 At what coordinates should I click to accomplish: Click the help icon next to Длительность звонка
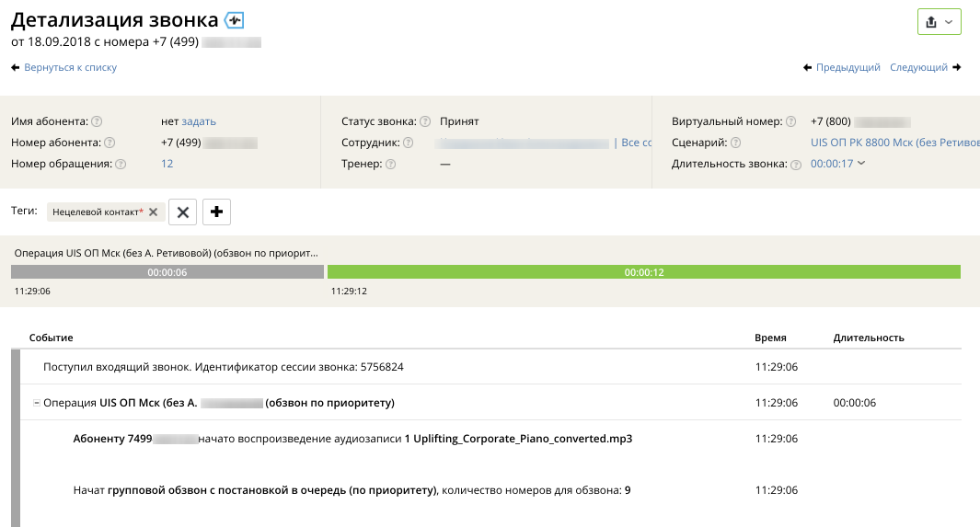point(795,164)
